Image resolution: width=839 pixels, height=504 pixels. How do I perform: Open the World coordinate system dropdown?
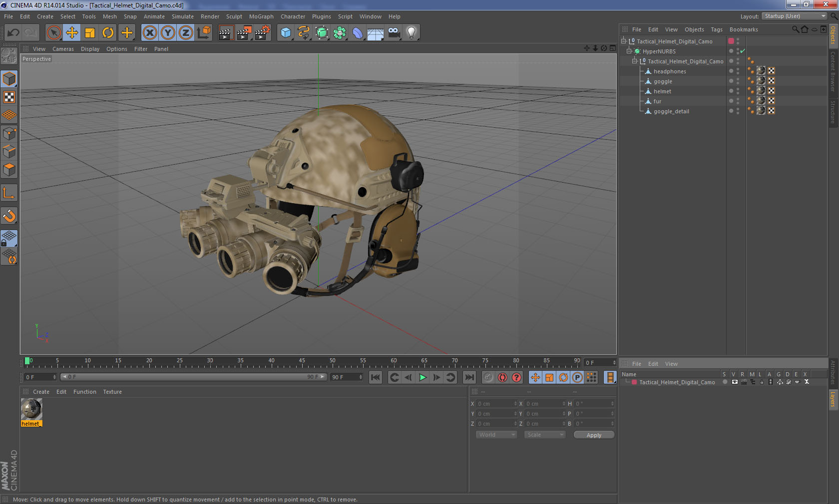click(496, 435)
